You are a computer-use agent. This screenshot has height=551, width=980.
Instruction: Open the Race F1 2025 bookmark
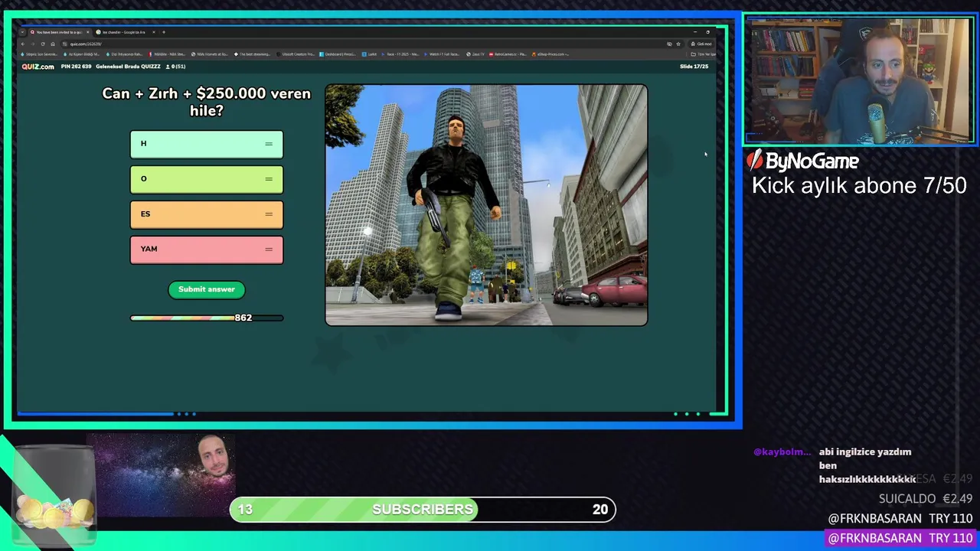[x=400, y=54]
